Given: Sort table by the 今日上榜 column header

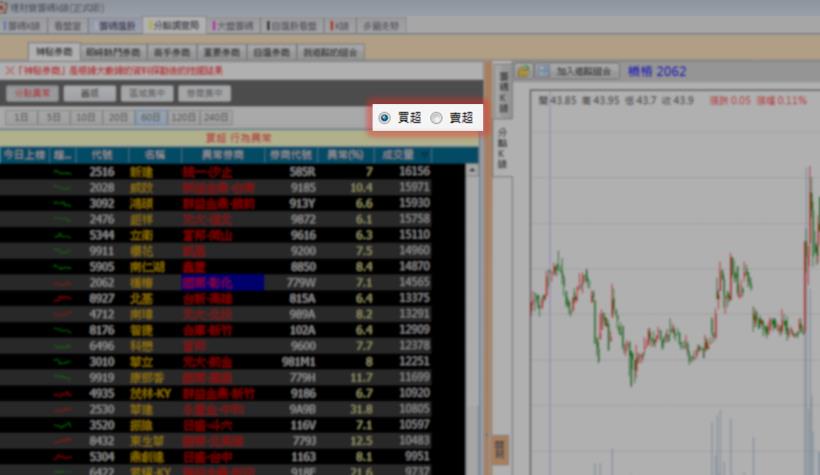Looking at the screenshot, I should click(x=24, y=155).
